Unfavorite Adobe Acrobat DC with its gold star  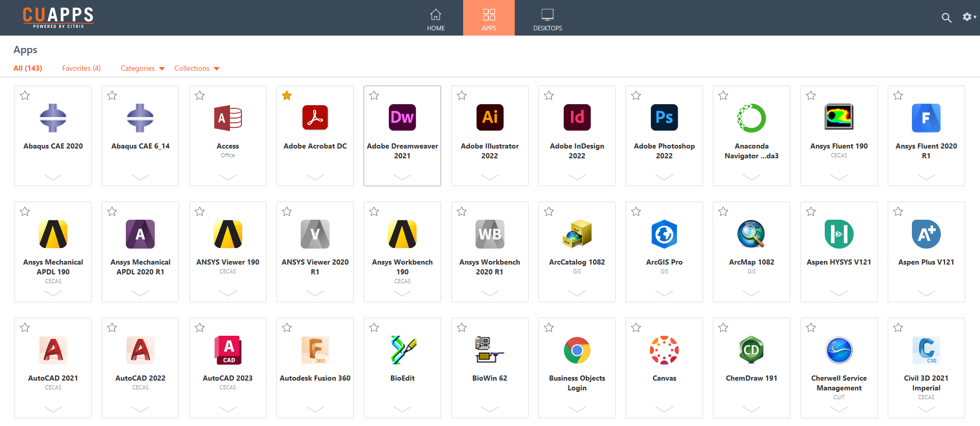click(x=287, y=95)
